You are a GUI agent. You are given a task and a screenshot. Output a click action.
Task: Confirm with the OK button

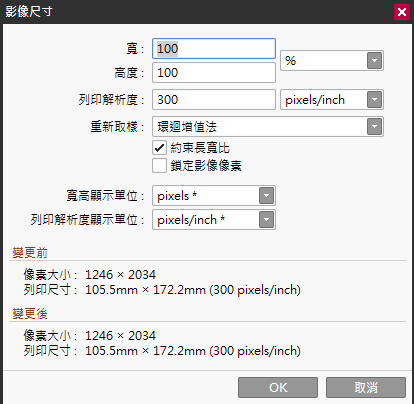(278, 388)
